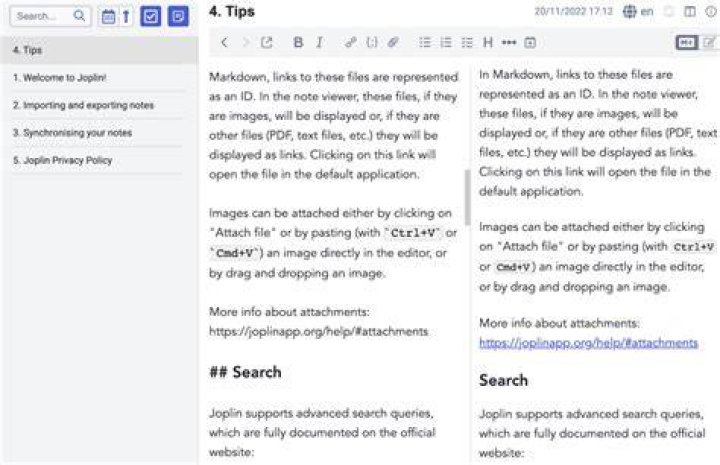The image size is (720, 465).
Task: Toggle bold formatting in editor toolbar
Action: [x=298, y=43]
